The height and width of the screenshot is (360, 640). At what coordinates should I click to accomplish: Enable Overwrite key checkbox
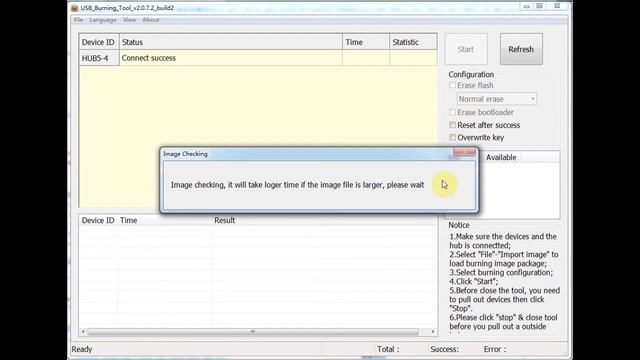[452, 137]
